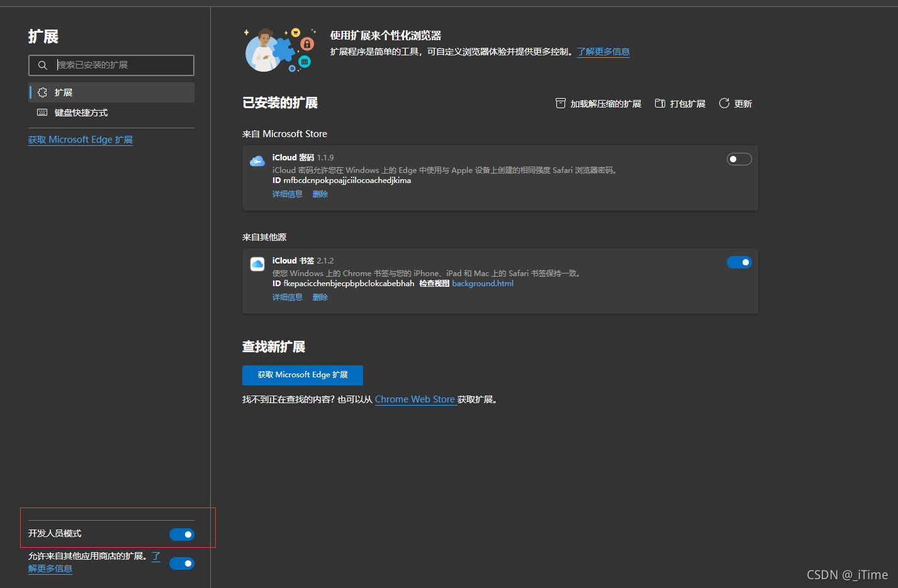
Task: Enable the iCloud 密码 extension toggle
Action: pos(739,159)
